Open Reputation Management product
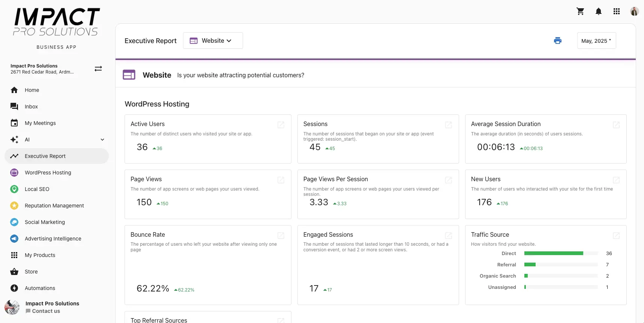The width and height of the screenshot is (644, 323). click(54, 206)
